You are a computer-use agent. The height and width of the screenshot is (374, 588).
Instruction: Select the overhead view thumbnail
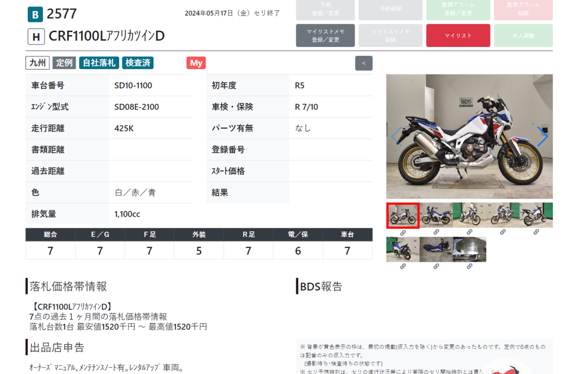point(436,250)
